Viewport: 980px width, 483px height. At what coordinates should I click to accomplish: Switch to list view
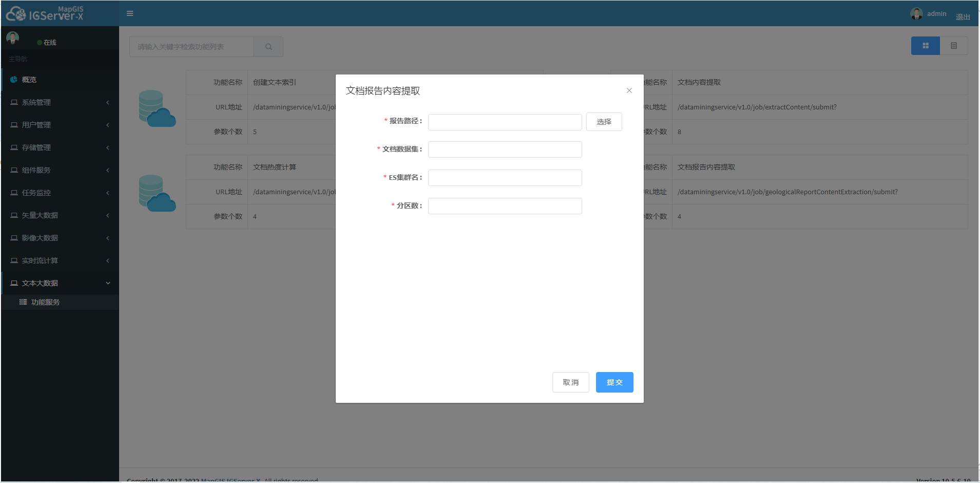click(954, 46)
